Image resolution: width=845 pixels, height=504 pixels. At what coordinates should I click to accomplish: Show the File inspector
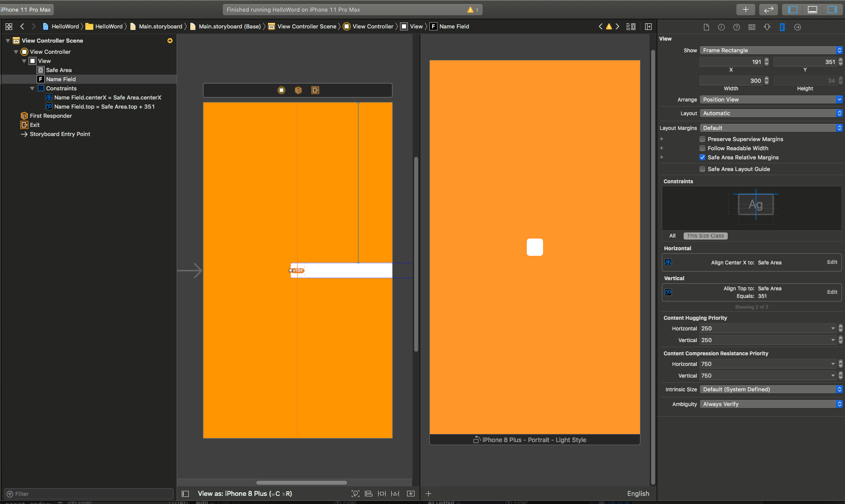coord(706,27)
